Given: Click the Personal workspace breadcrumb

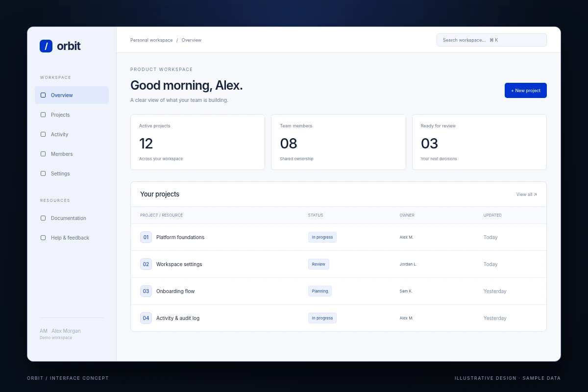Looking at the screenshot, I should [x=151, y=40].
